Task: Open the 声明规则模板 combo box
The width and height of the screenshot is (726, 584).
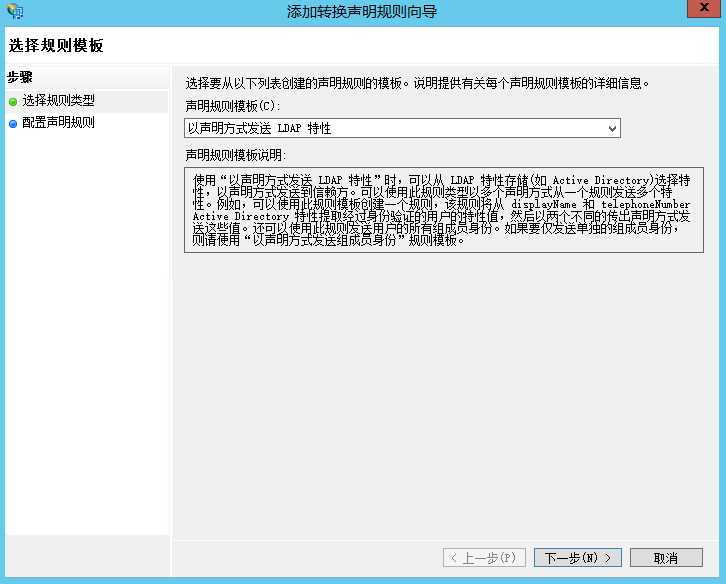Action: pyautogui.click(x=400, y=128)
